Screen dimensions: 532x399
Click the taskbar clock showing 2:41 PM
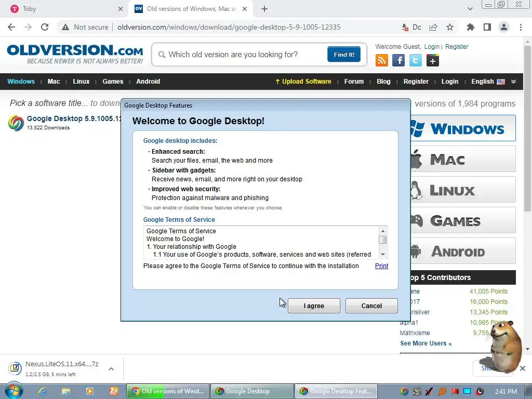[506, 392]
